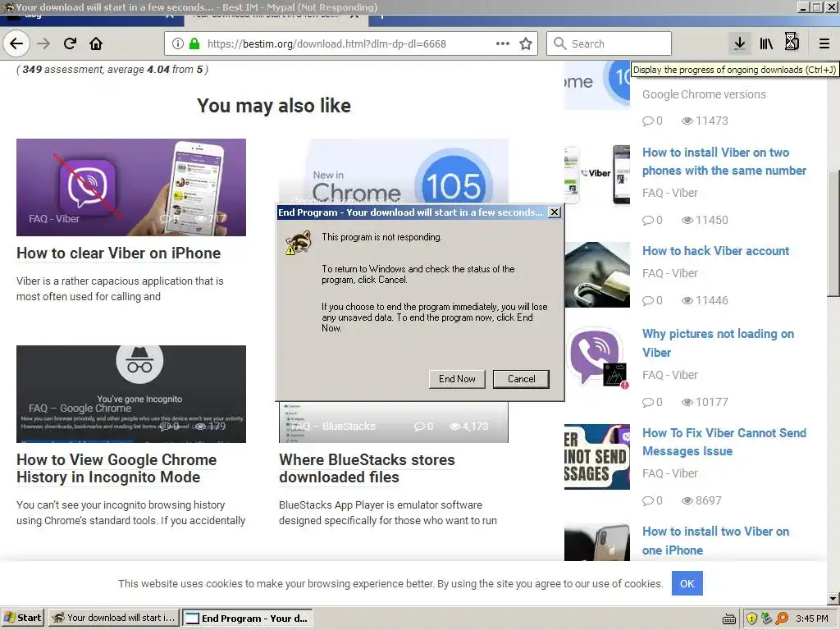Click the page scrollbar down arrow
840x630 pixels.
coord(833,598)
